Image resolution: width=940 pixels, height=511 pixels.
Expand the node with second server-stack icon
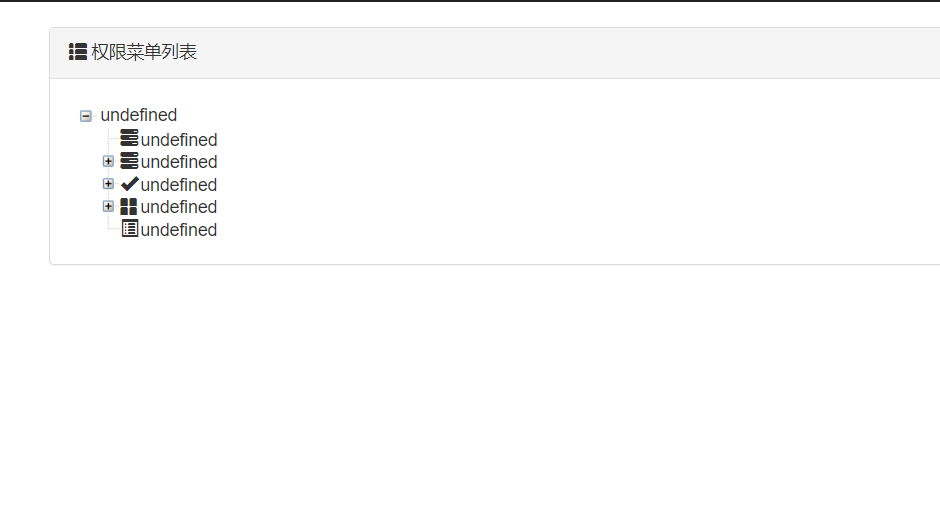pos(108,161)
